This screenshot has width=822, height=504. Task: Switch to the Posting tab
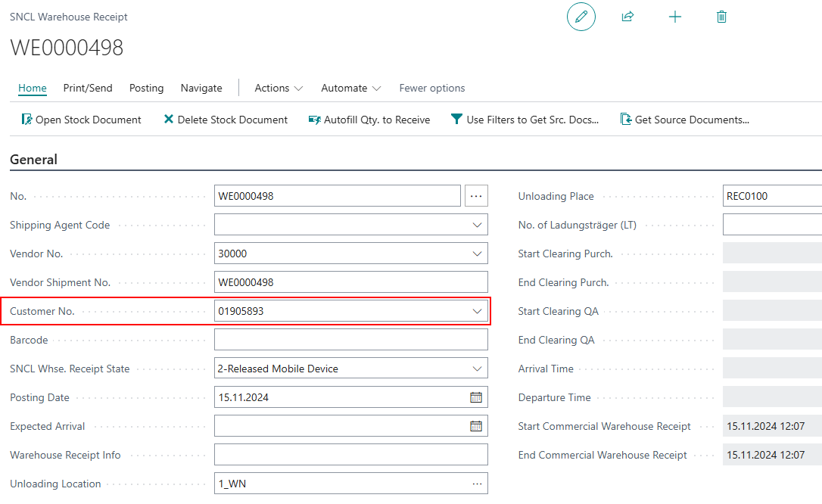point(146,88)
